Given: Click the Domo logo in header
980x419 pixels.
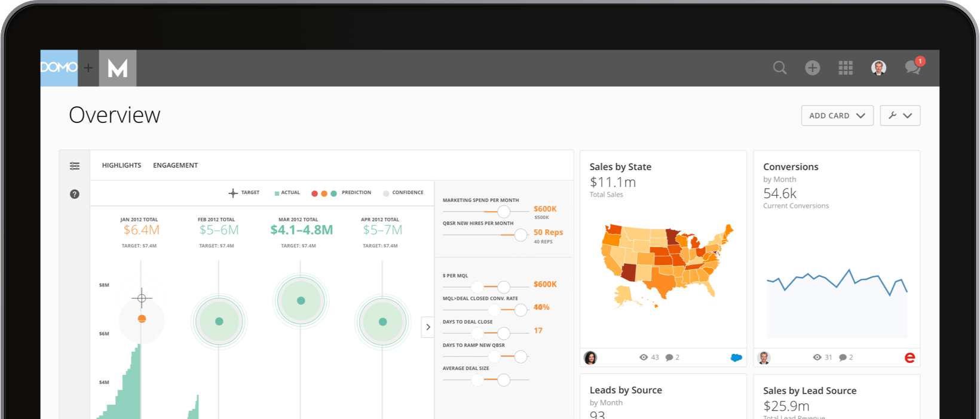Looking at the screenshot, I should point(59,68).
